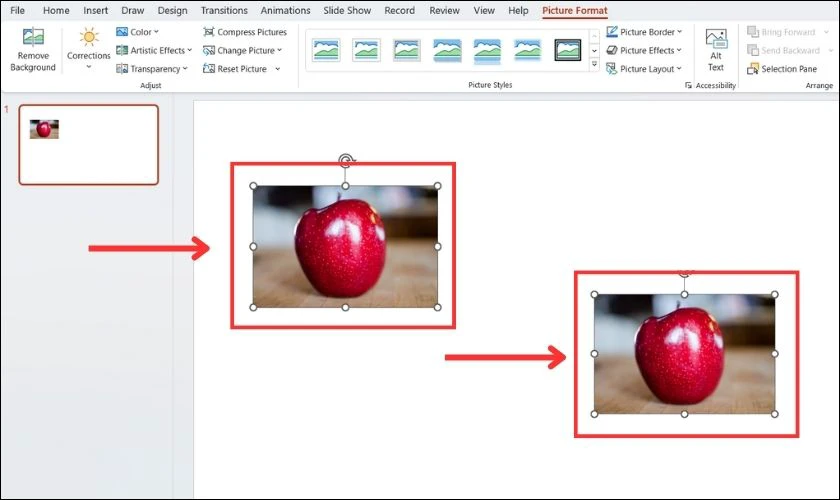Screen dimensions: 840x500
Task: Open the Picture Styles gallery More arrow
Action: [x=594, y=65]
